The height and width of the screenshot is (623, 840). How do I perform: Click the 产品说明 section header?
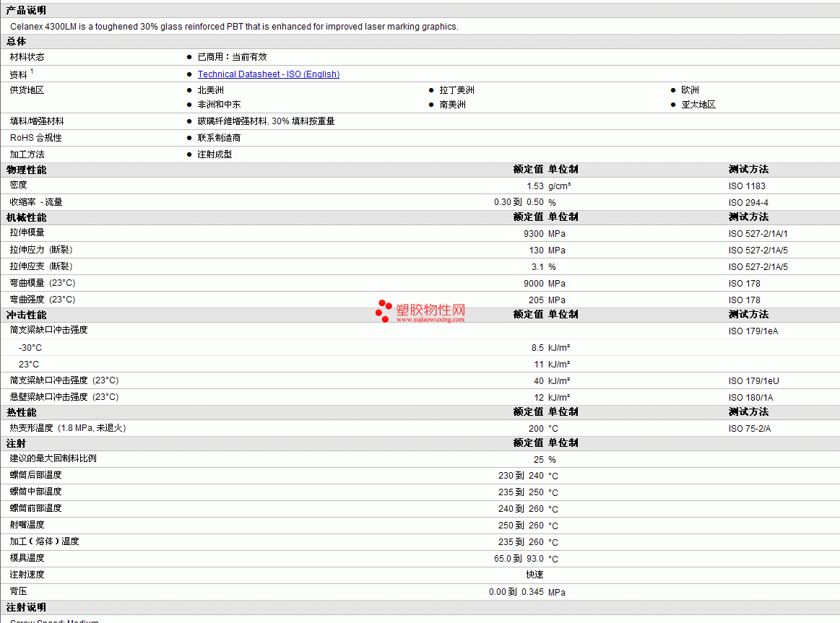point(26,10)
